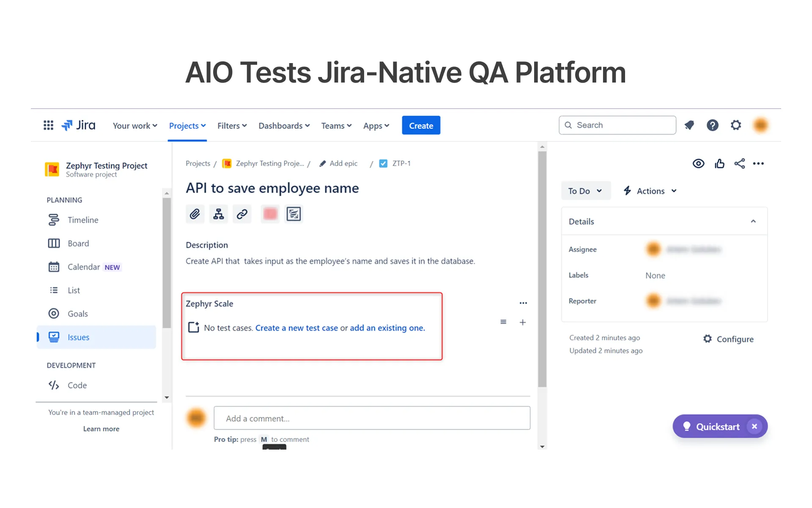The height and width of the screenshot is (508, 812).
Task: Open Timeline in the sidebar
Action: point(96,220)
